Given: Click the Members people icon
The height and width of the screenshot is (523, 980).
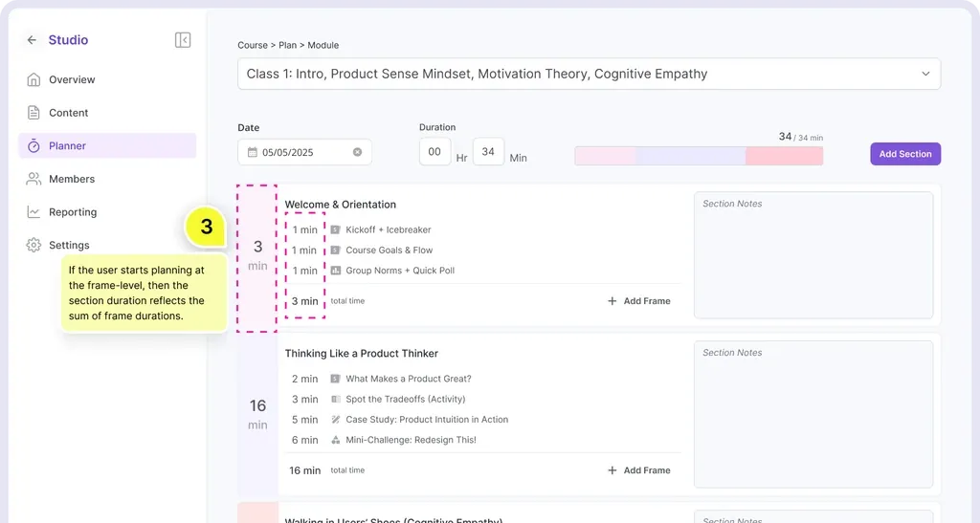Looking at the screenshot, I should 33,179.
